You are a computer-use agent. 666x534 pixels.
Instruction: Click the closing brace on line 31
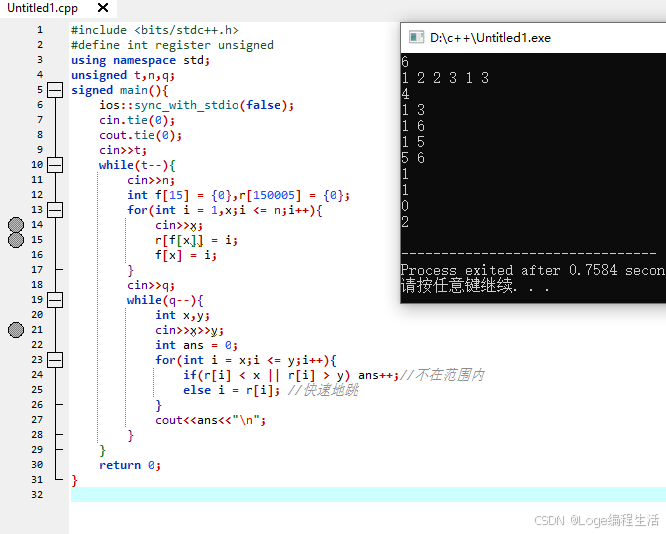[x=74, y=480]
